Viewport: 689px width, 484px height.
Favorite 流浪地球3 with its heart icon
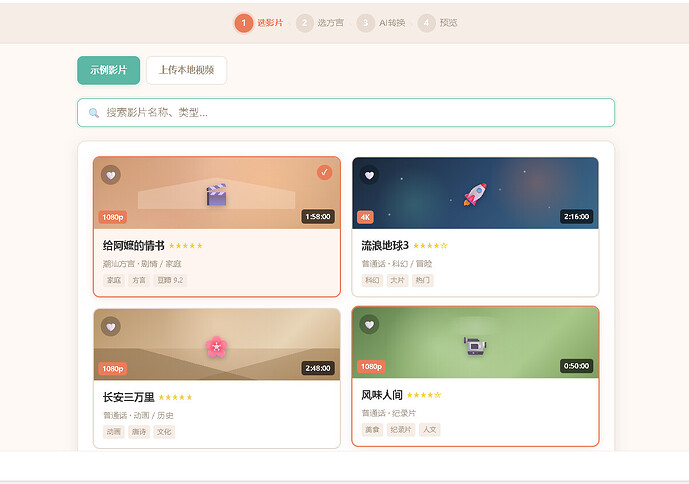coord(369,175)
